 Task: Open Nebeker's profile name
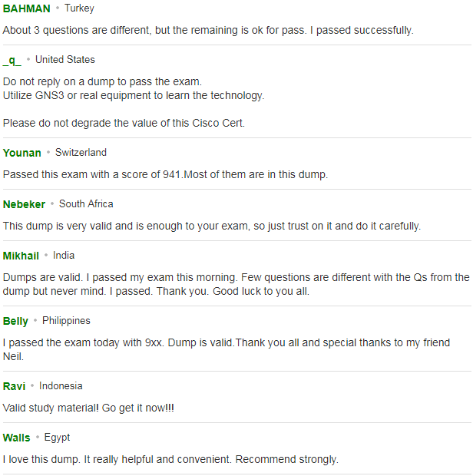(24, 204)
